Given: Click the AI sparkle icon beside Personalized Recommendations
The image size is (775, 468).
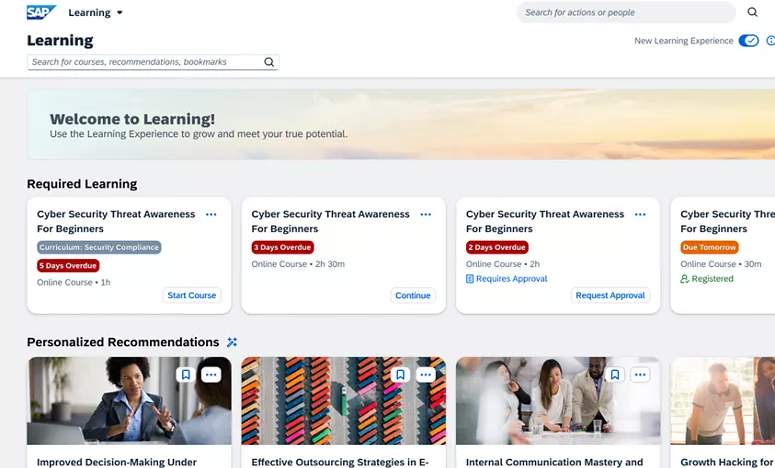Looking at the screenshot, I should tap(232, 342).
